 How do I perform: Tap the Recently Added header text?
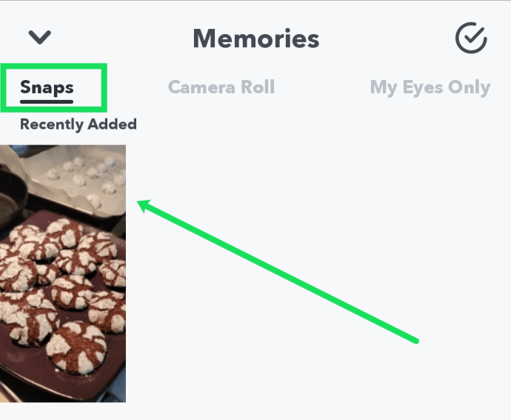(x=79, y=124)
